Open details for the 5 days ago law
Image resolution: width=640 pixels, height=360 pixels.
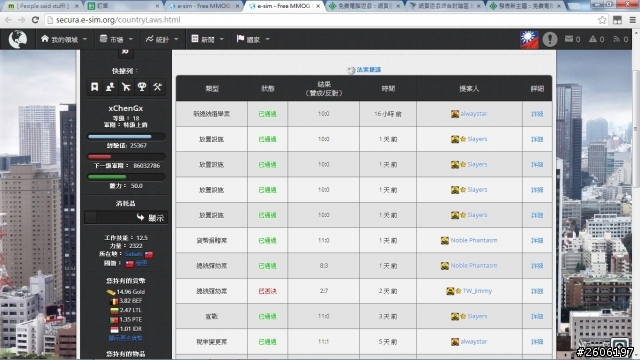[x=537, y=342]
